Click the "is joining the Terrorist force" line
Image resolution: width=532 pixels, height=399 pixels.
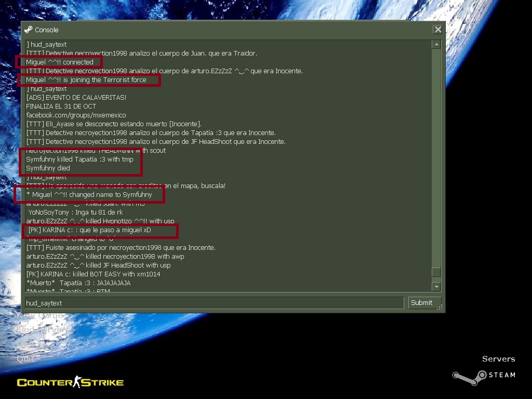point(86,79)
